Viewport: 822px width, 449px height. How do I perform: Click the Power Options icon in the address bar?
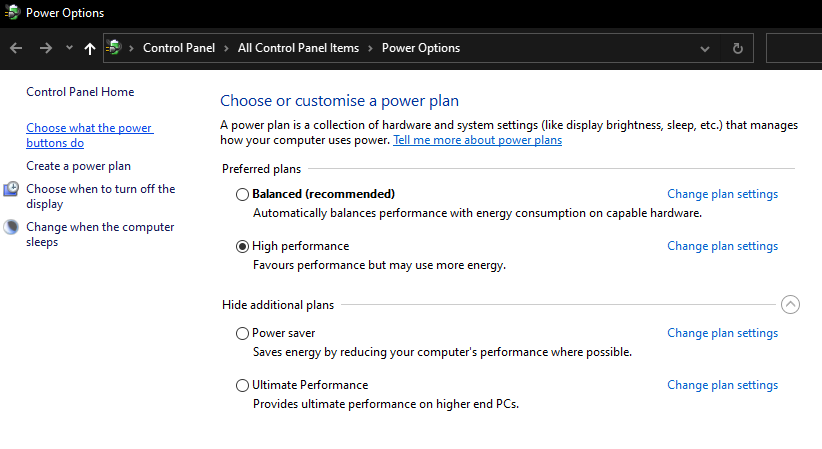click(114, 48)
